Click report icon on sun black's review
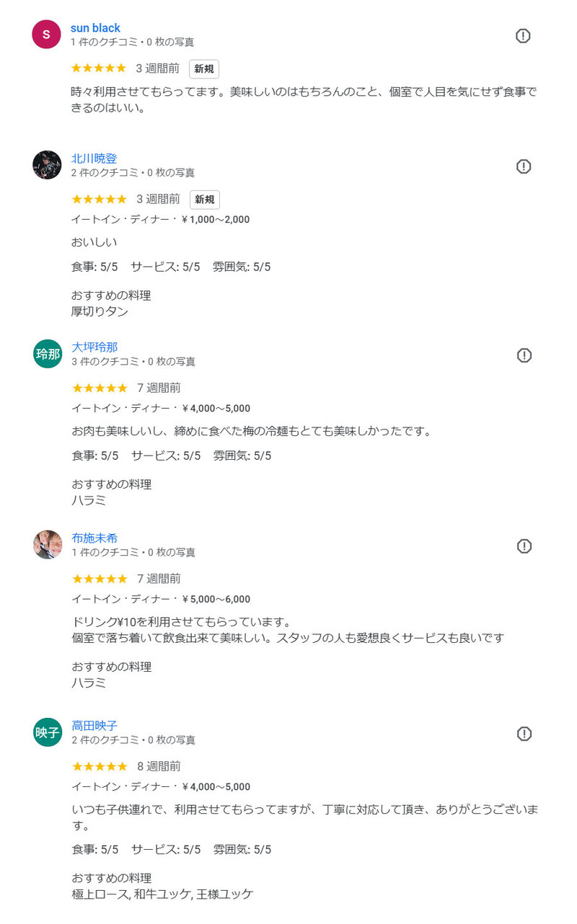 pos(524,36)
